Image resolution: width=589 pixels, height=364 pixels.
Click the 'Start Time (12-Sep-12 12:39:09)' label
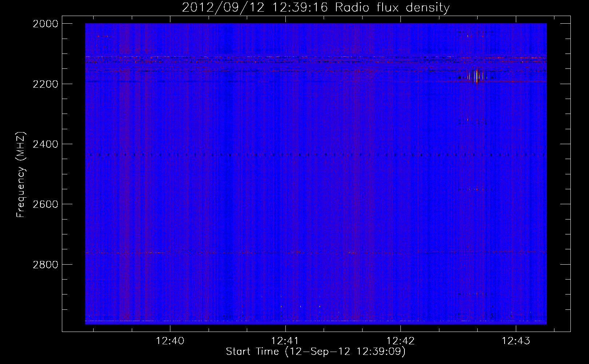pos(316,352)
